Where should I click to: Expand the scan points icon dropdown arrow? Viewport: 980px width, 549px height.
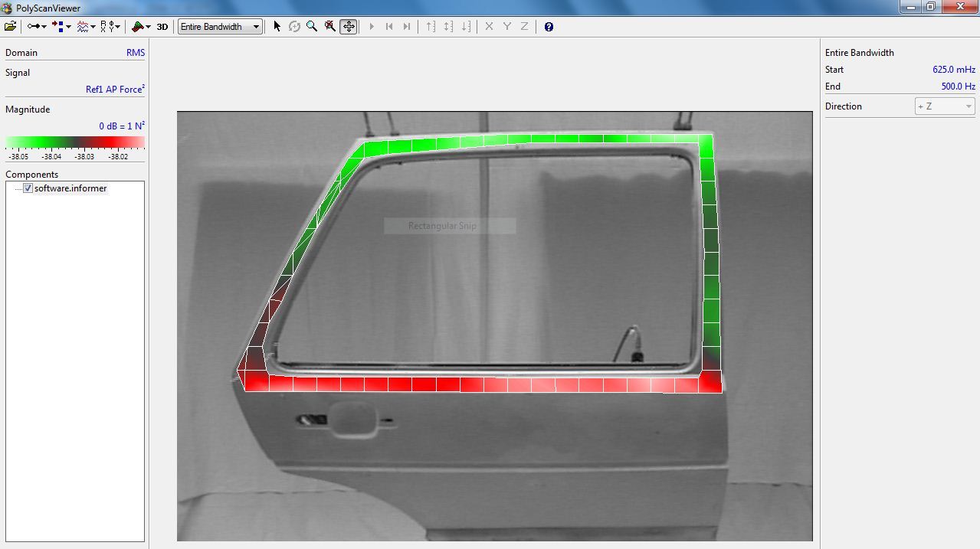68,27
